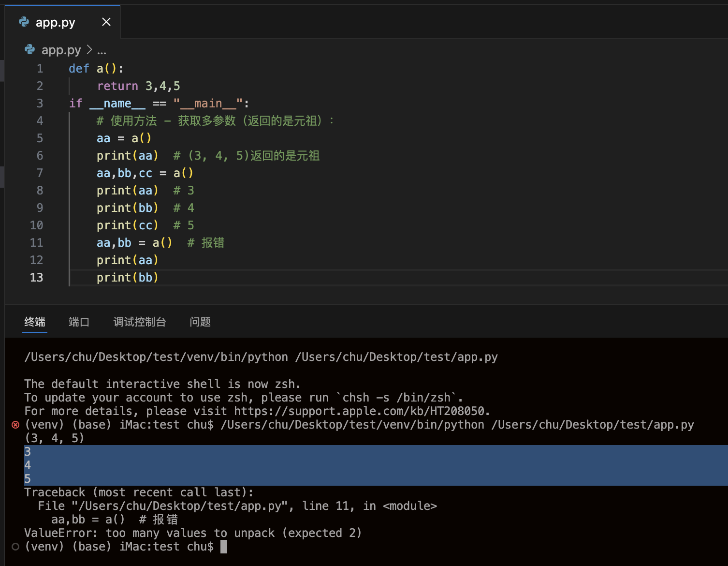Click the gray circle marker beside last prompt

point(15,547)
